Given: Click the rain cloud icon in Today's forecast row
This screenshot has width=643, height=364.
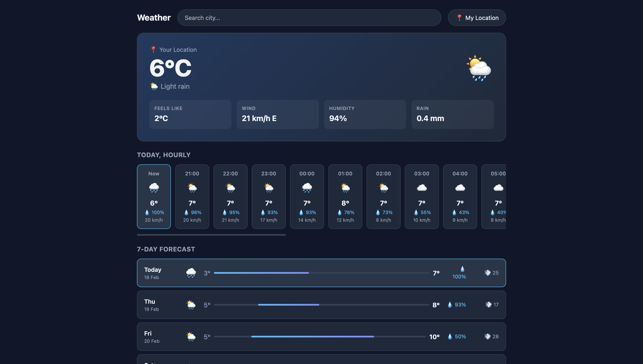Looking at the screenshot, I should 191,273.
